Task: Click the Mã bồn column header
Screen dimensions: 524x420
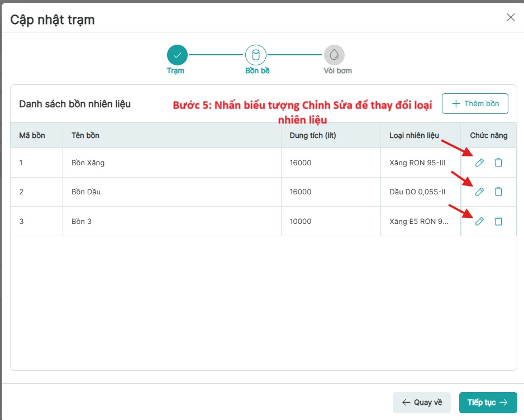Action: click(32, 135)
